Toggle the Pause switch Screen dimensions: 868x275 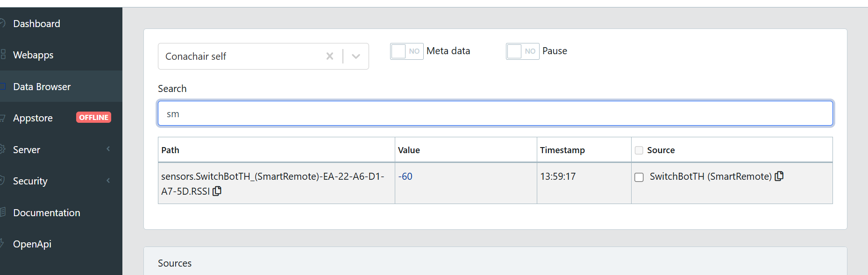(522, 51)
